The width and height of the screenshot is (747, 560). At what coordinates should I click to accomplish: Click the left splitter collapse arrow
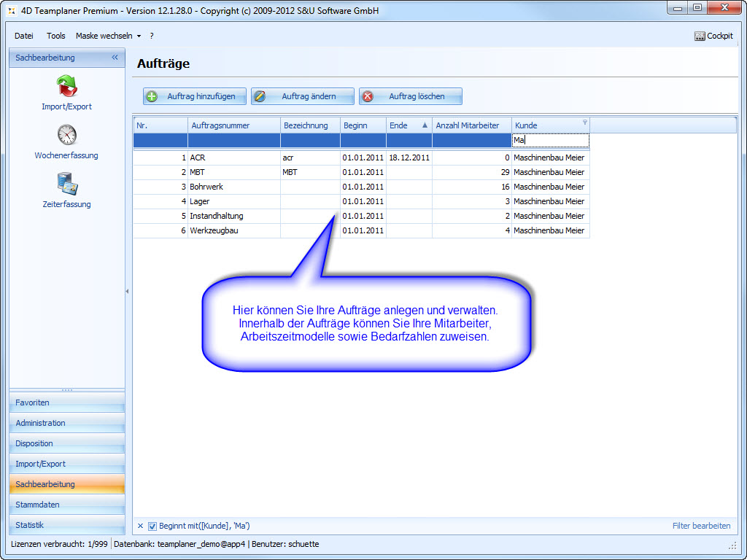click(127, 291)
